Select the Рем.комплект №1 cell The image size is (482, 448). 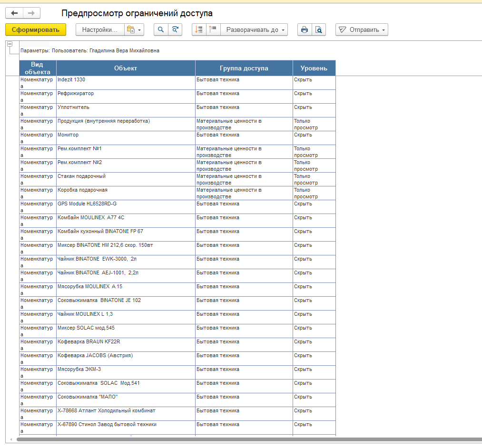pos(126,152)
